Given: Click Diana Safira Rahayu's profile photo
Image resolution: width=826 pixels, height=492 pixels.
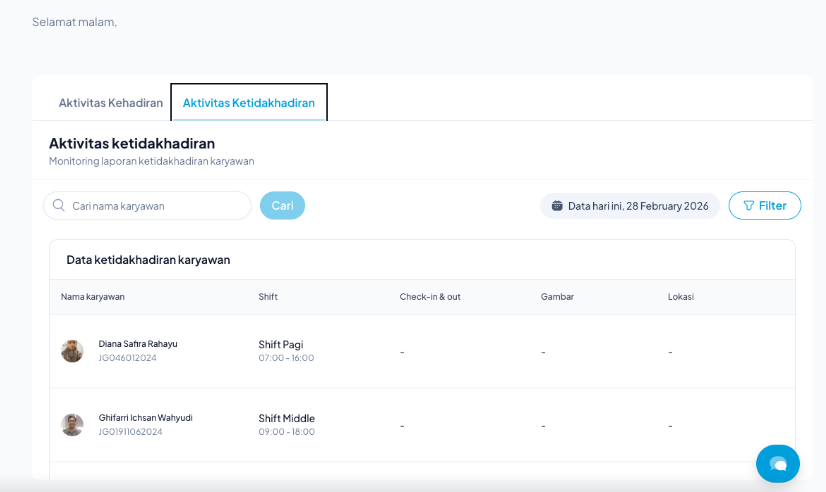Looking at the screenshot, I should (72, 351).
